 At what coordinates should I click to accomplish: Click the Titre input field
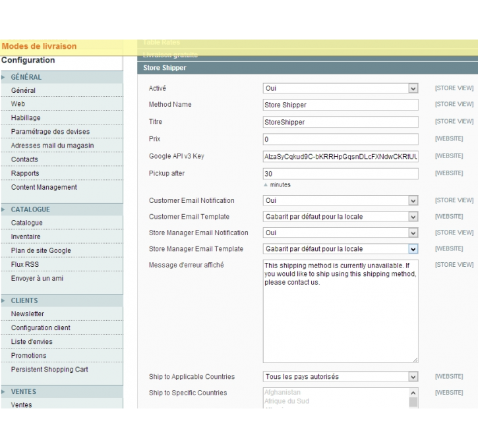pos(340,122)
